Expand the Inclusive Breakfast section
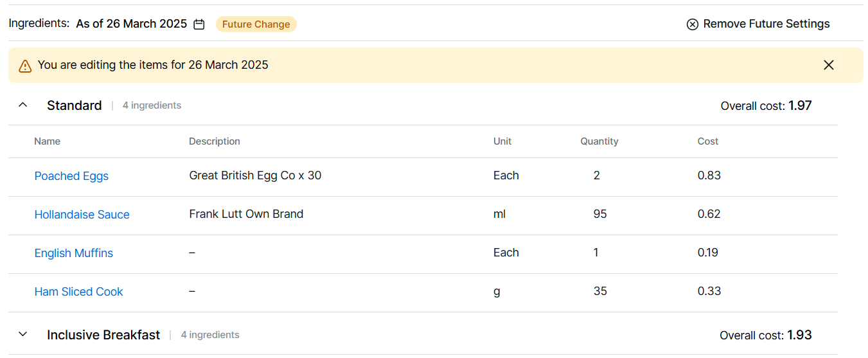 click(23, 334)
